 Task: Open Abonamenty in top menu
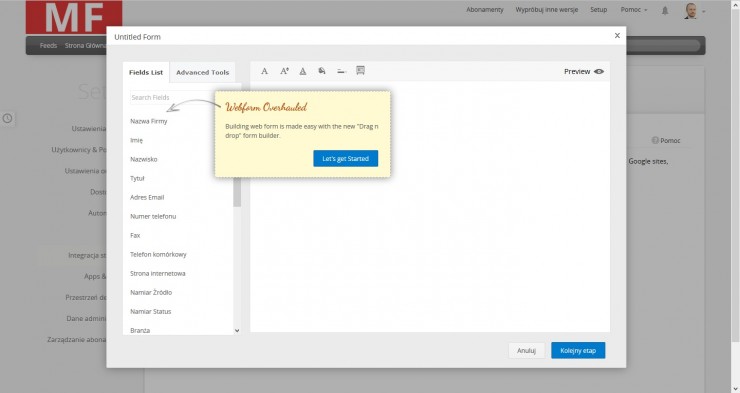pos(485,9)
